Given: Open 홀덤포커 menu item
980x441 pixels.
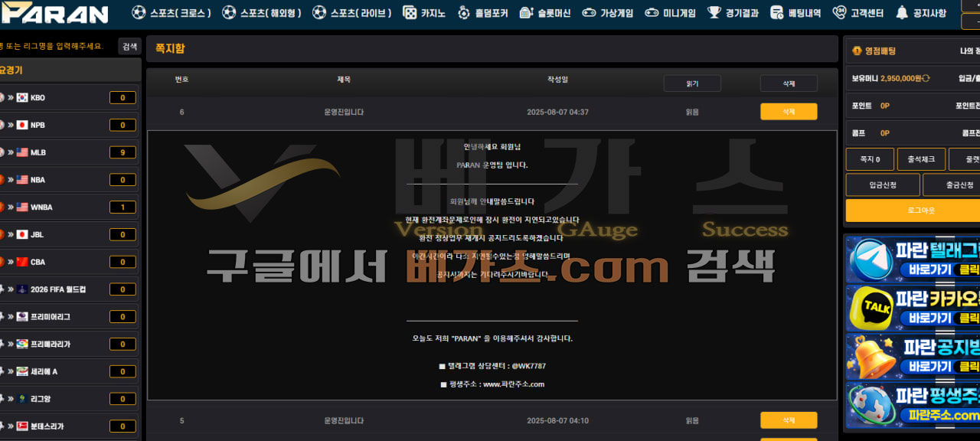Looking at the screenshot, I should [482, 13].
